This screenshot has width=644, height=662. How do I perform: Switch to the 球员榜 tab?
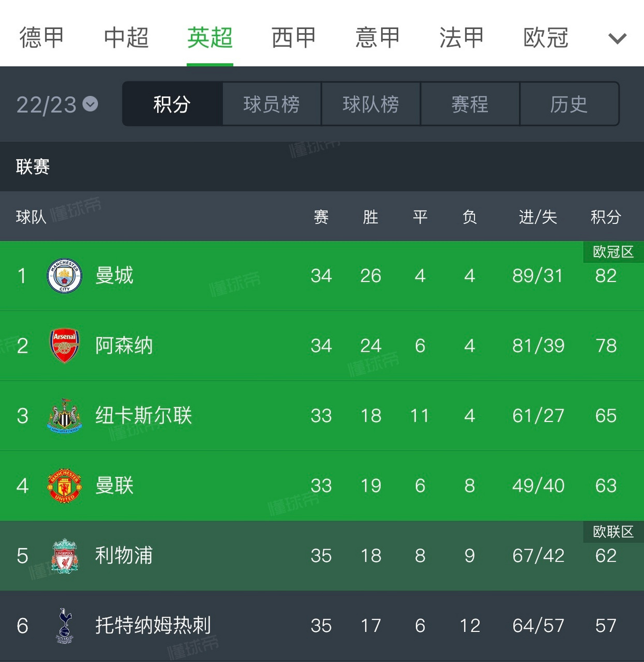(x=271, y=104)
